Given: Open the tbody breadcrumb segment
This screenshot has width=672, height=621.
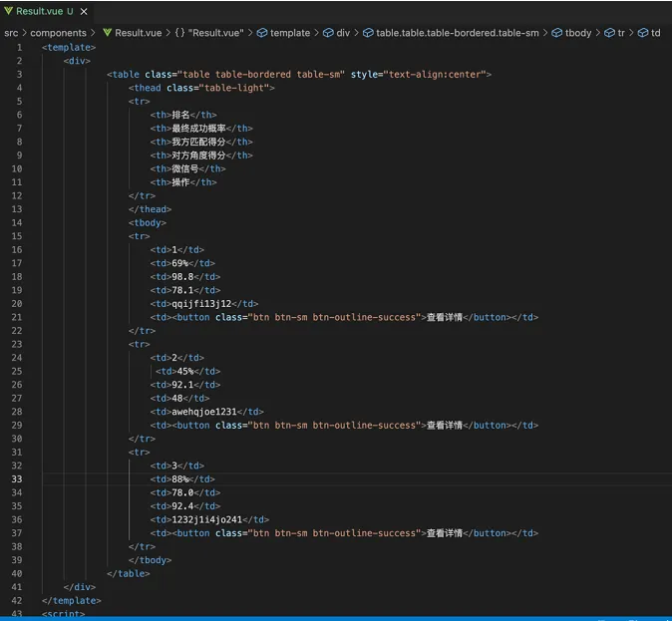Looking at the screenshot, I should coord(578,33).
